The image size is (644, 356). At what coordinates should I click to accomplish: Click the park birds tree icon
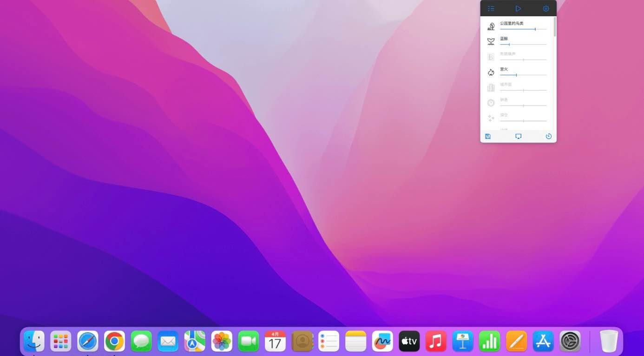[491, 26]
